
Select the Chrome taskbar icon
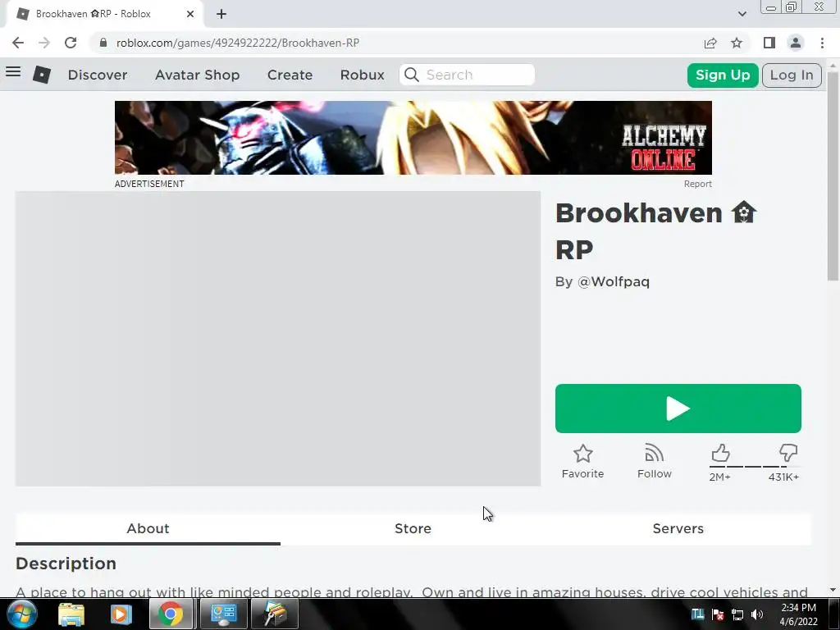tap(171, 614)
